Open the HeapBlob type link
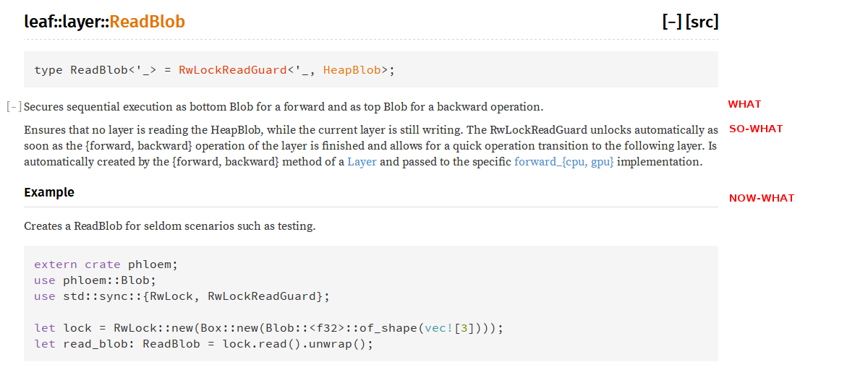Viewport: 868px width, 383px height. [x=352, y=70]
